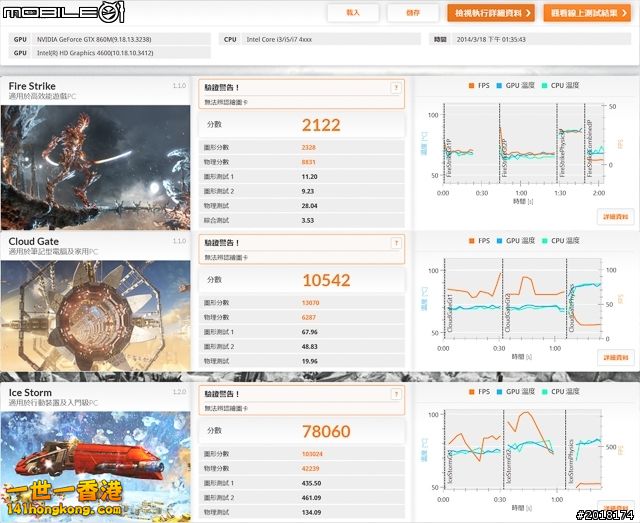Click the Intel HD Graphics 4600 GPU field
640x523 pixels.
[x=109, y=53]
